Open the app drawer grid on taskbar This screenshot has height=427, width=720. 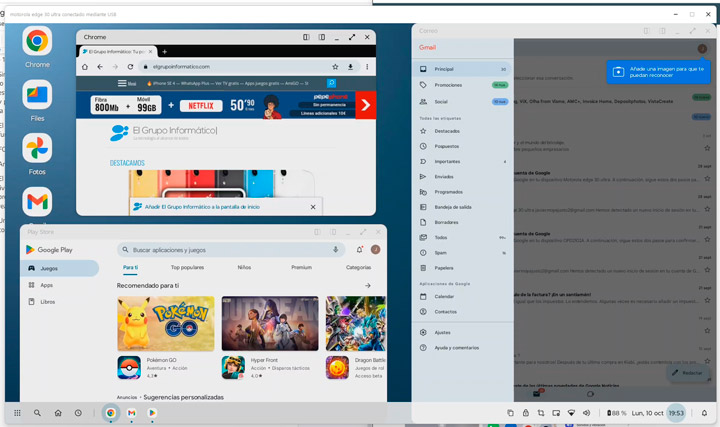click(17, 413)
